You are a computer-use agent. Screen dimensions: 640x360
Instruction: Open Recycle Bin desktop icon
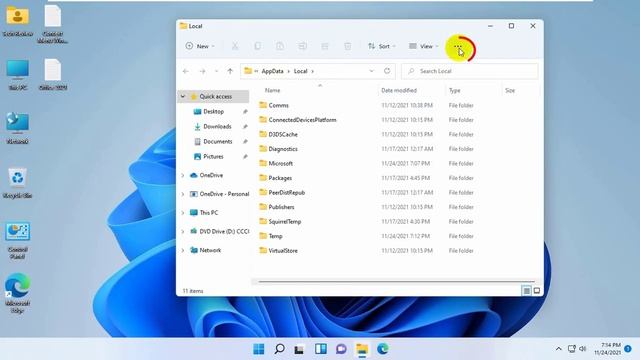click(x=17, y=182)
